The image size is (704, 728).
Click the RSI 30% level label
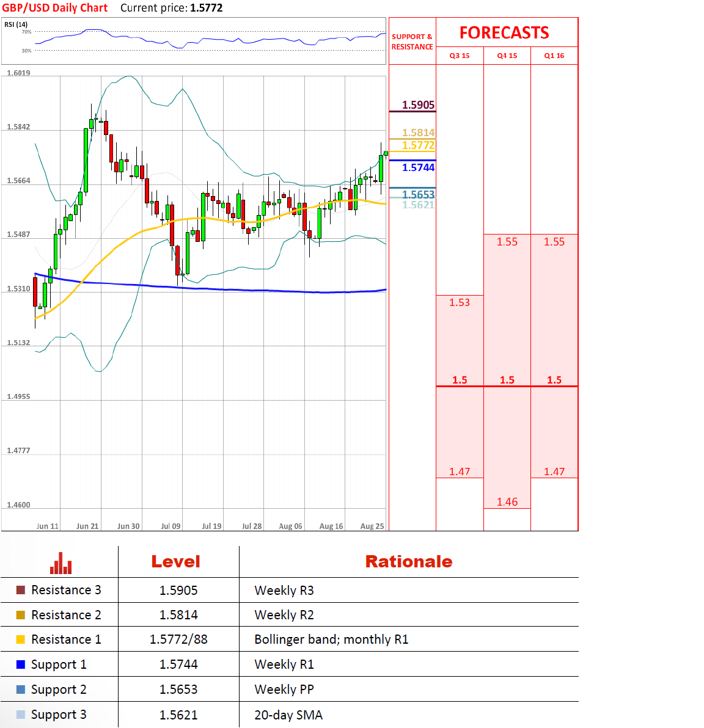[26, 51]
